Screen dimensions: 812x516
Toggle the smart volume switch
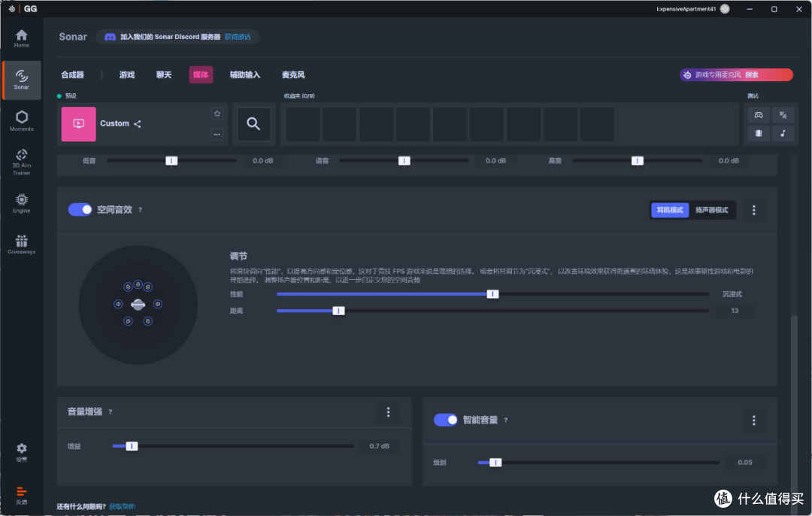[445, 420]
